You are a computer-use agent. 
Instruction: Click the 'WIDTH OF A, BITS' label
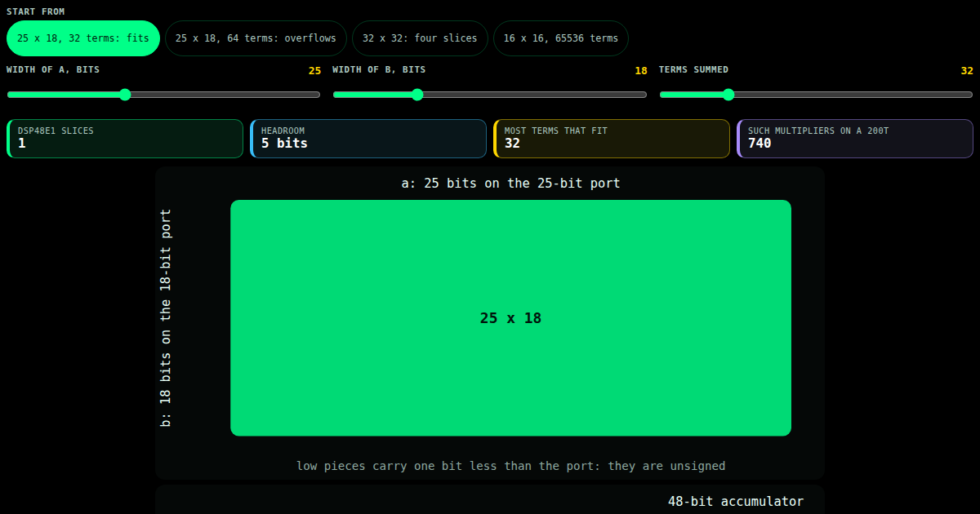click(53, 70)
